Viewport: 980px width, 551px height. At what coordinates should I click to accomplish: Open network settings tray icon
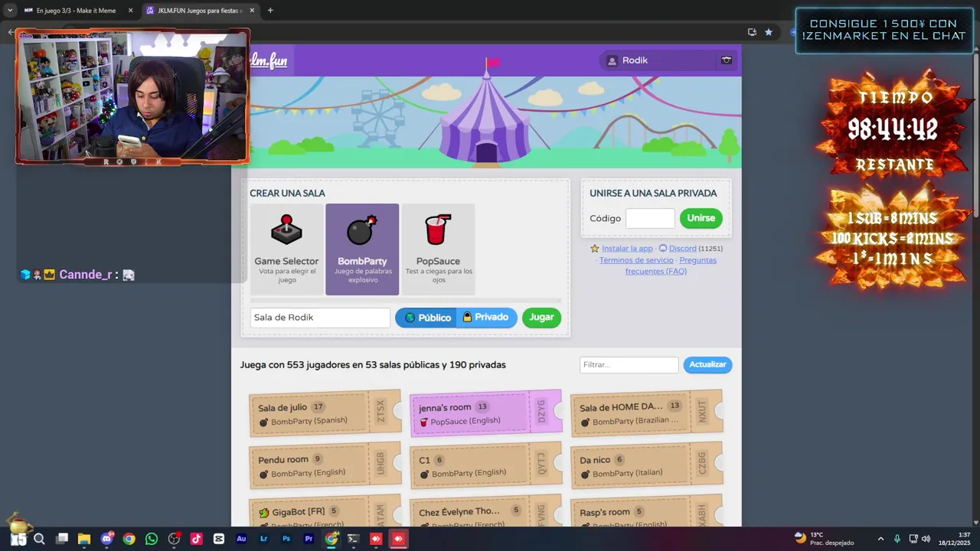[913, 539]
